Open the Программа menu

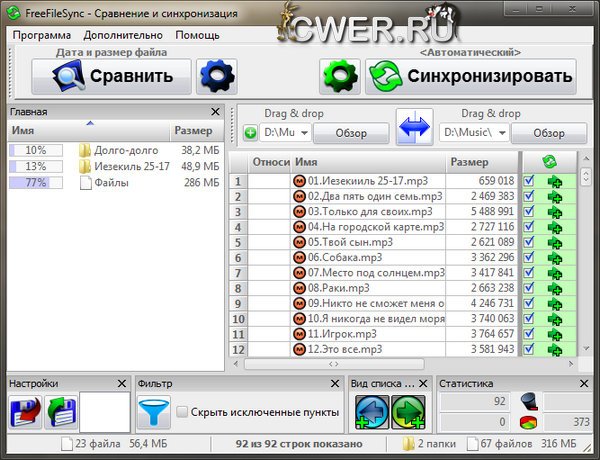[42, 35]
